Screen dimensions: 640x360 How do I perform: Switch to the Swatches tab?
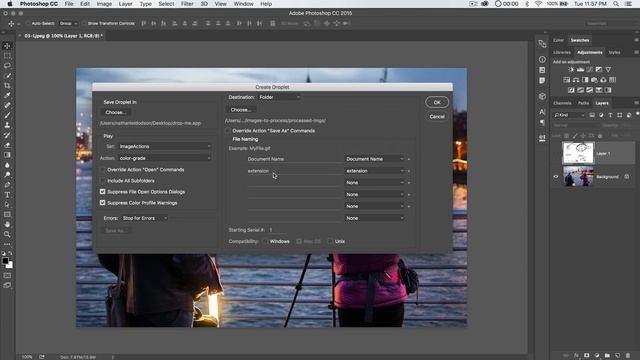pos(580,40)
